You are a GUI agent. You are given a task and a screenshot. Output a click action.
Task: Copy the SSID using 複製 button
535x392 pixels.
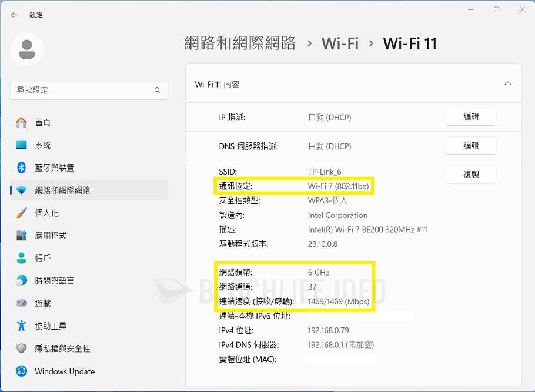pos(470,174)
